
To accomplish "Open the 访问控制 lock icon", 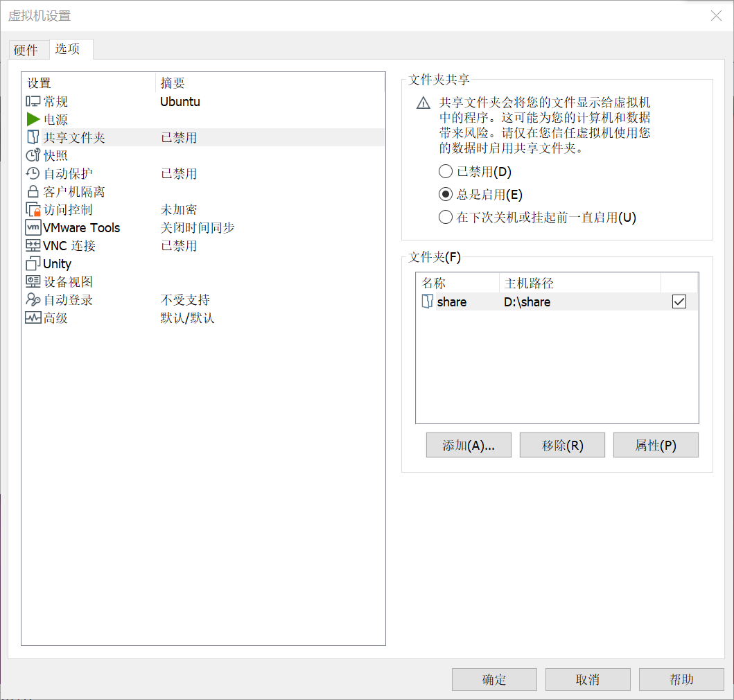I will pyautogui.click(x=33, y=209).
